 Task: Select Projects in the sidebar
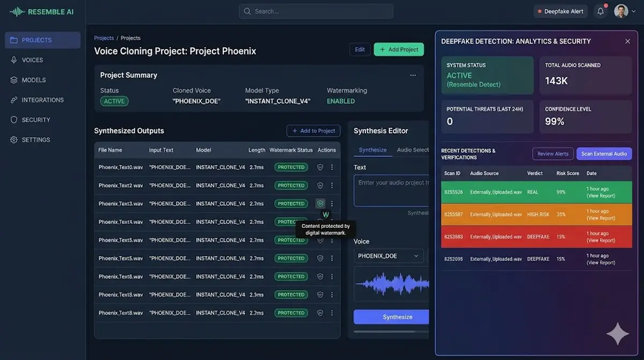point(43,40)
